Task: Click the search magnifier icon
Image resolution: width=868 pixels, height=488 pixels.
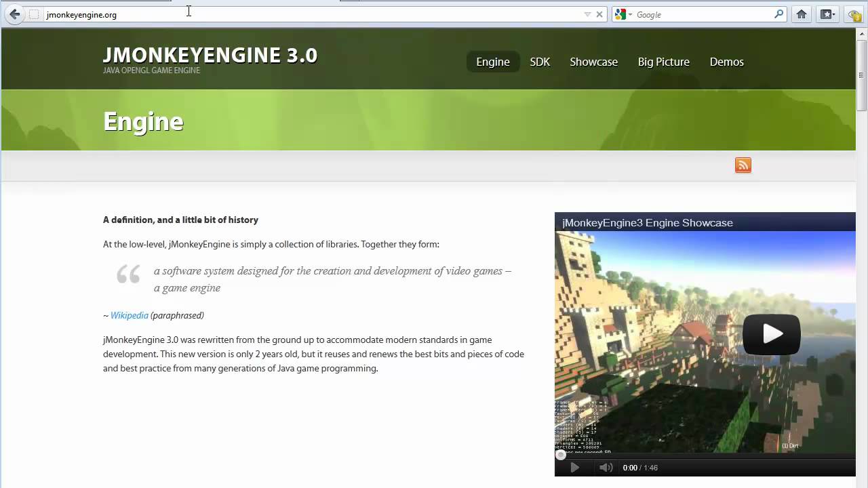Action: [778, 14]
